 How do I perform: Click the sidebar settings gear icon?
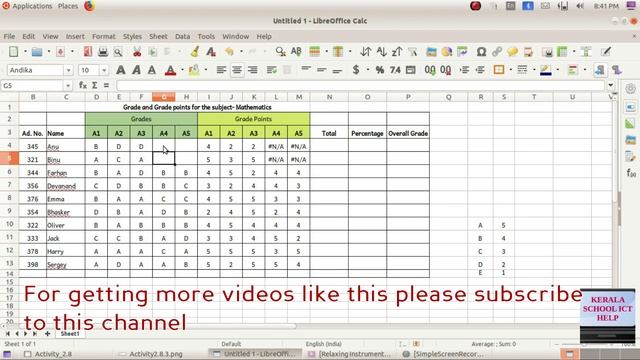point(631,89)
